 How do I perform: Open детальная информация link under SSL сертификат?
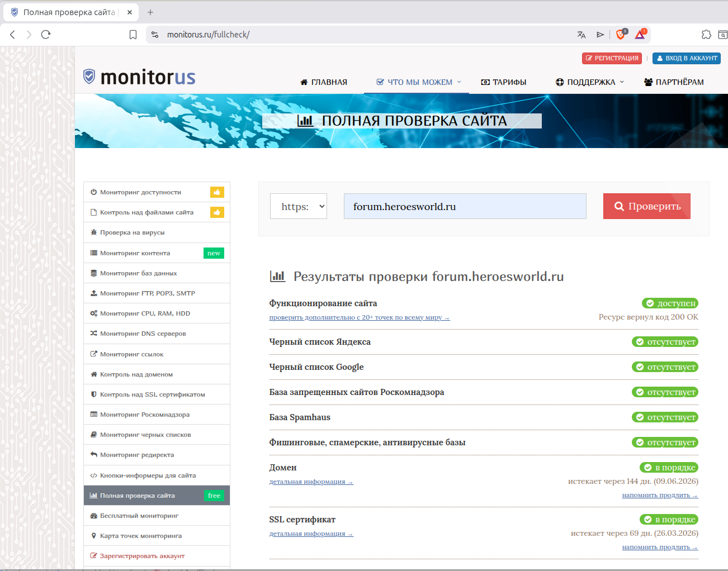click(311, 534)
